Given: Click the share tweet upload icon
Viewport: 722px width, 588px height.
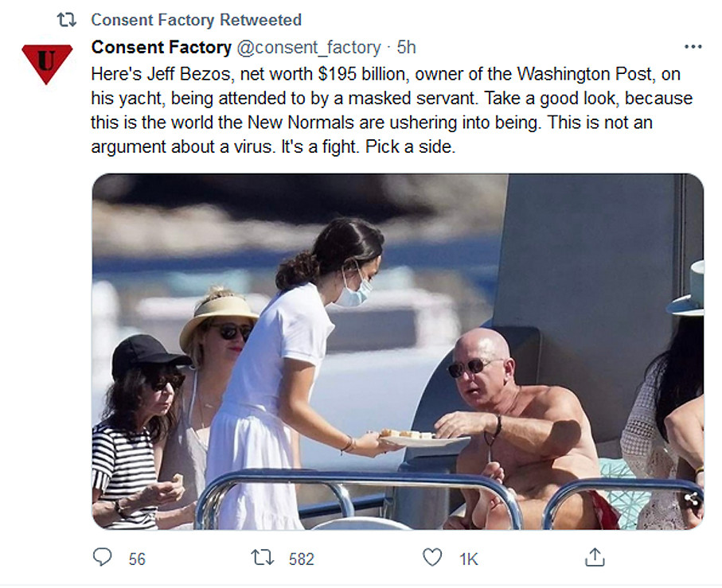Looking at the screenshot, I should point(594,558).
